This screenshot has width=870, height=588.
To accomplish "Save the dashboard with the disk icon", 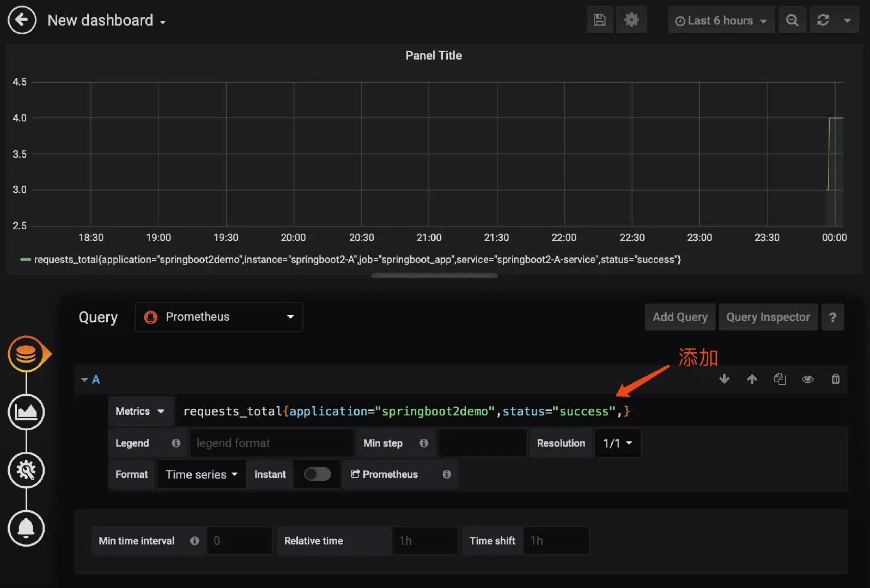I will pyautogui.click(x=600, y=20).
